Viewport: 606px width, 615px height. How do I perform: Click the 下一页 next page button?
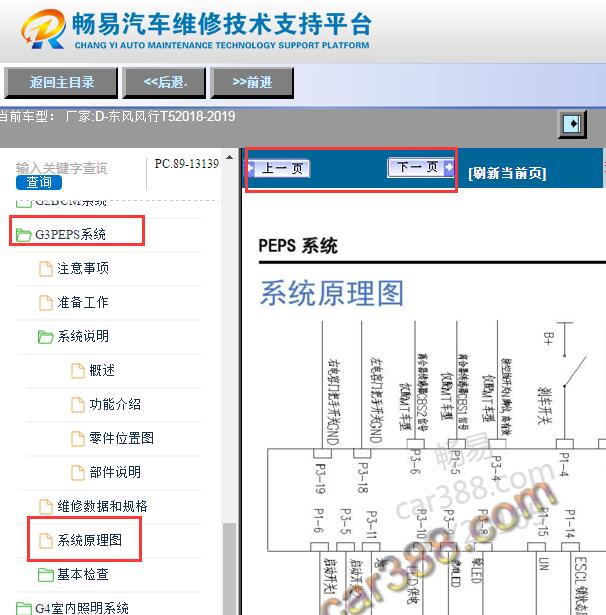pyautogui.click(x=420, y=167)
